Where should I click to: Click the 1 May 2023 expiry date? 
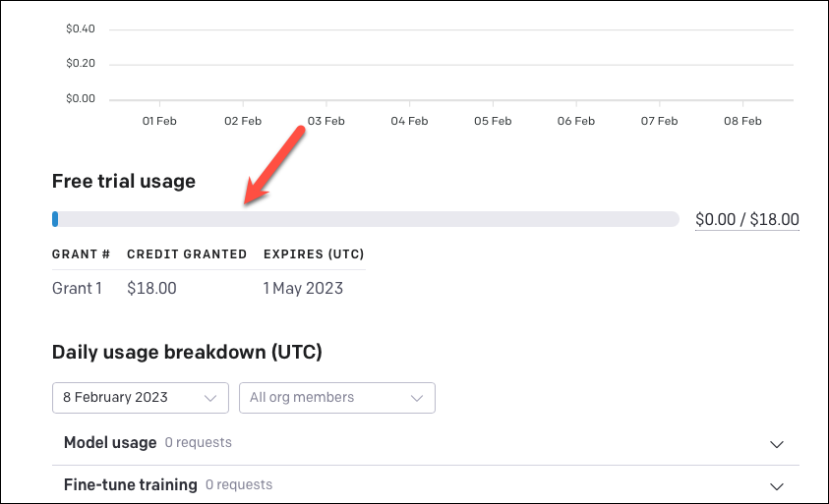pyautogui.click(x=303, y=289)
